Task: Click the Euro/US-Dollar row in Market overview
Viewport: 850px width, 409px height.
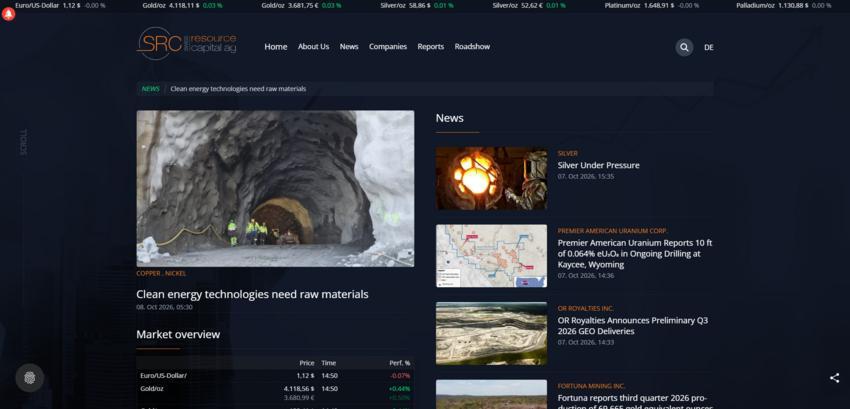Action: (x=275, y=375)
